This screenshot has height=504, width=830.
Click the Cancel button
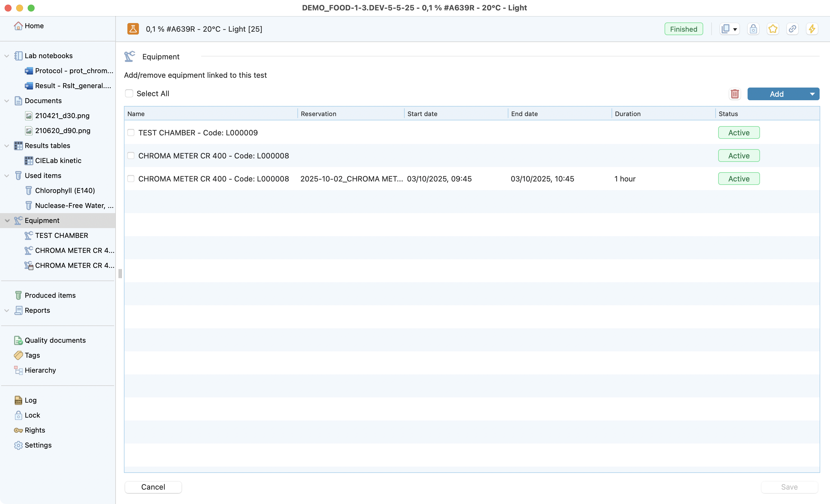[x=153, y=487]
